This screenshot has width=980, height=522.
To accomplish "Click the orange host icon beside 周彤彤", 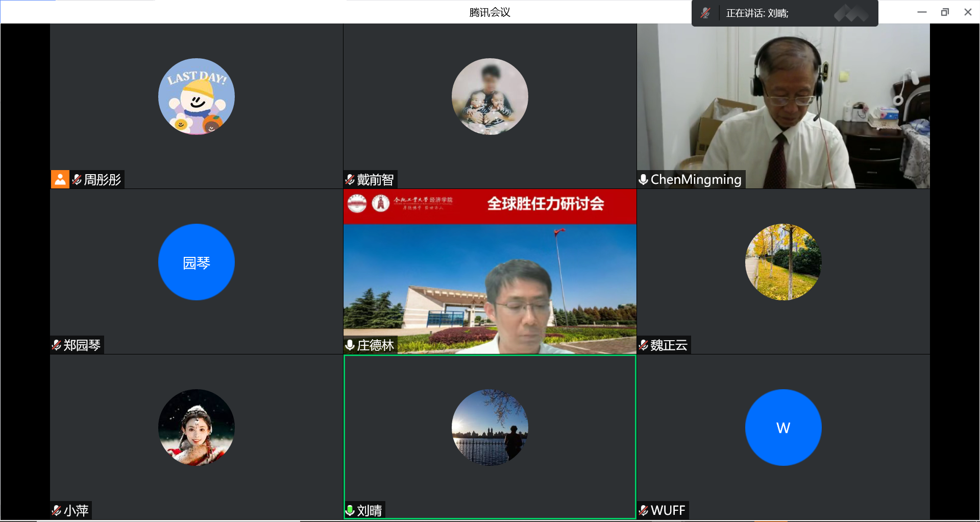I will coord(60,179).
